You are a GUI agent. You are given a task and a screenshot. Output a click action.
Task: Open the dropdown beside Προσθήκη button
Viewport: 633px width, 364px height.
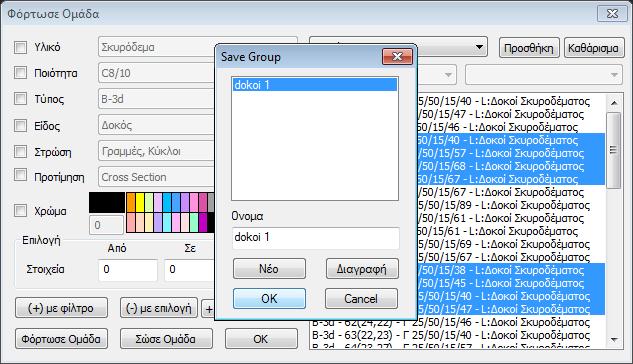tap(479, 47)
